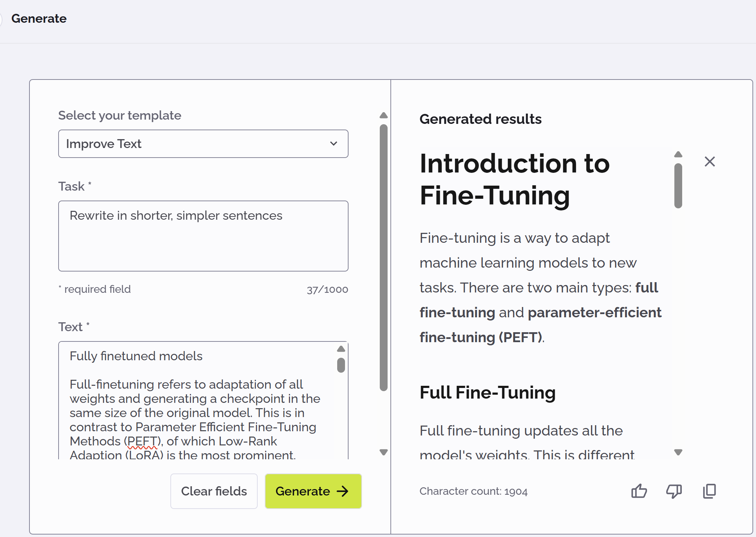Screen dimensions: 756x537
Task: Click the form panel scrollbar thumb
Action: pyautogui.click(x=383, y=257)
